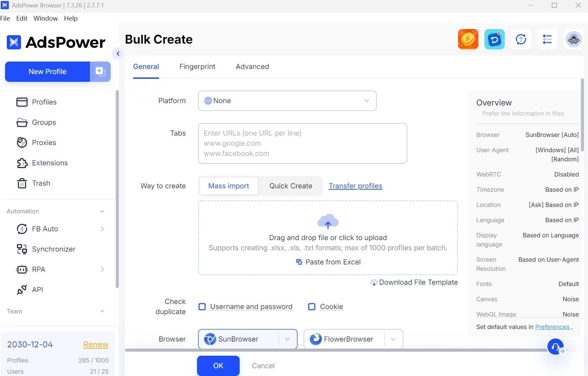Switch to the Advanced tab
Image resolution: width=588 pixels, height=376 pixels.
(x=252, y=67)
